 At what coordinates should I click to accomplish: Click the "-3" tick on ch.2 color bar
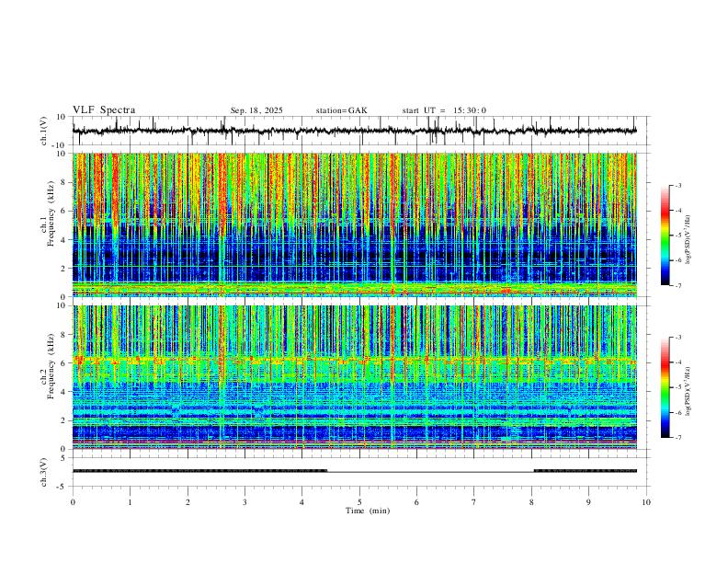(x=678, y=338)
